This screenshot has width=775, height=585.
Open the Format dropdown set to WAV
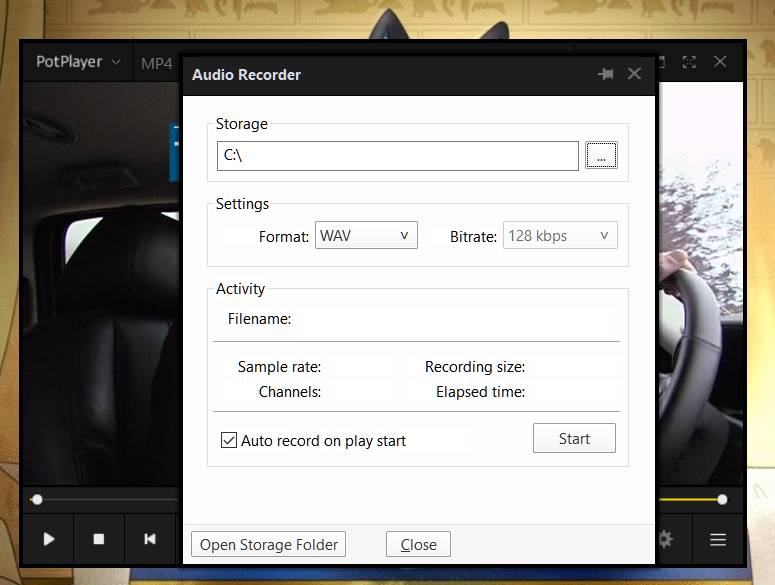pyautogui.click(x=366, y=235)
